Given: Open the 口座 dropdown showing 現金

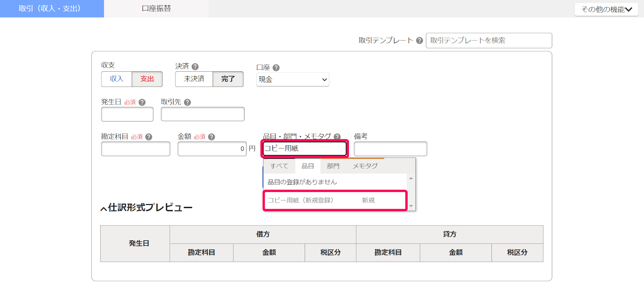Looking at the screenshot, I should (293, 80).
